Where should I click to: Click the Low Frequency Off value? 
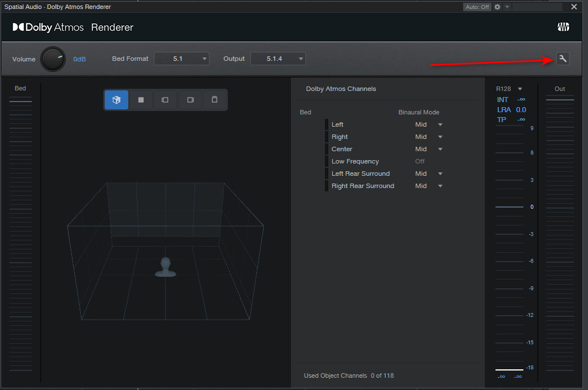tap(420, 161)
